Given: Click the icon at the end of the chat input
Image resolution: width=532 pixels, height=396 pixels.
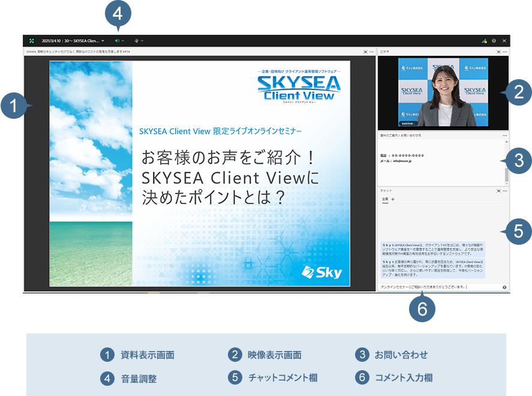Looking at the screenshot, I should point(504,287).
